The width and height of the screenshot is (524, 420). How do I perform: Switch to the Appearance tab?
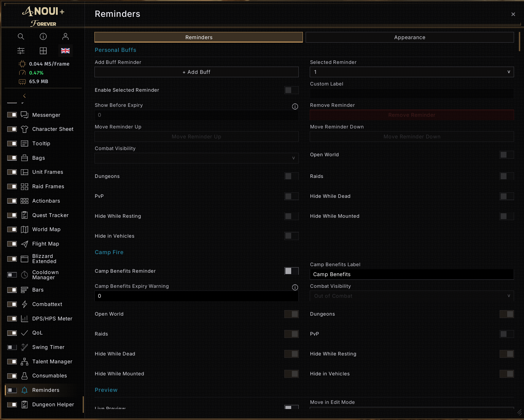[x=410, y=37]
